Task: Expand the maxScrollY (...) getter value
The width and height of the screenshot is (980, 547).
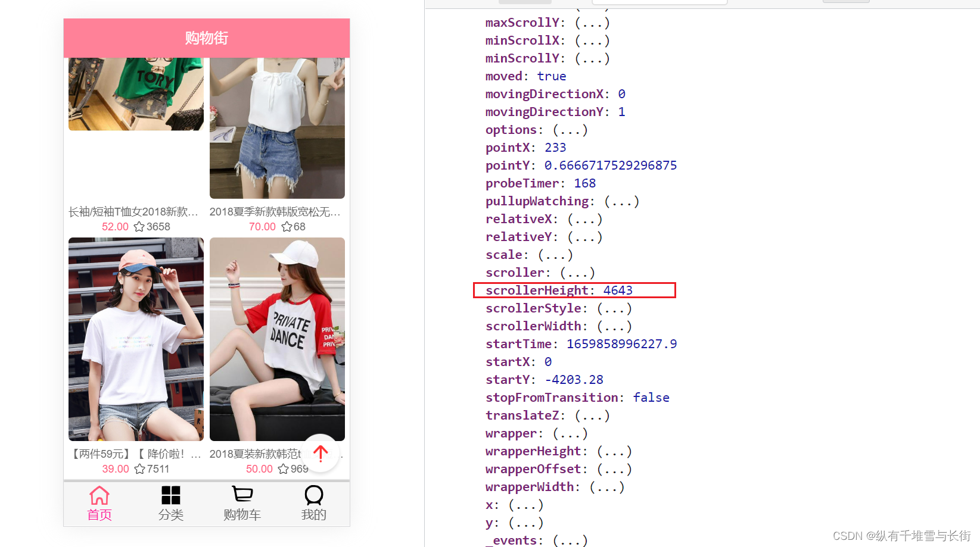Action: [592, 23]
